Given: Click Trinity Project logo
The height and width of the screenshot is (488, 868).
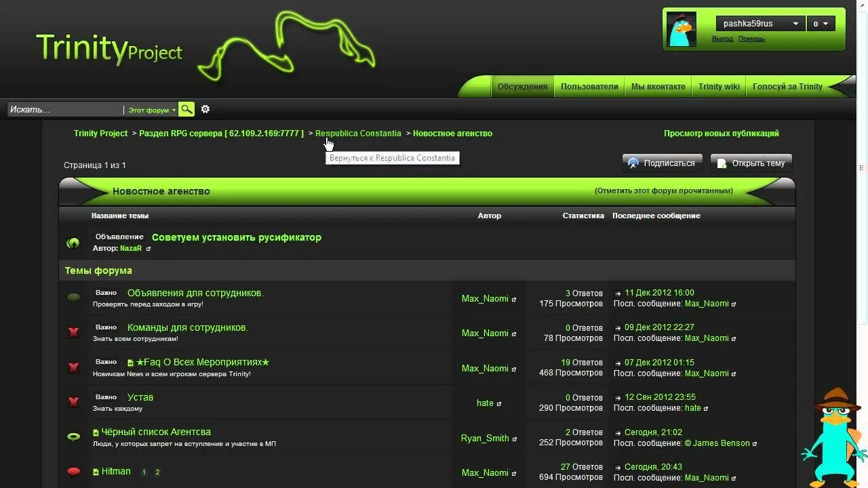Looking at the screenshot, I should (x=109, y=49).
